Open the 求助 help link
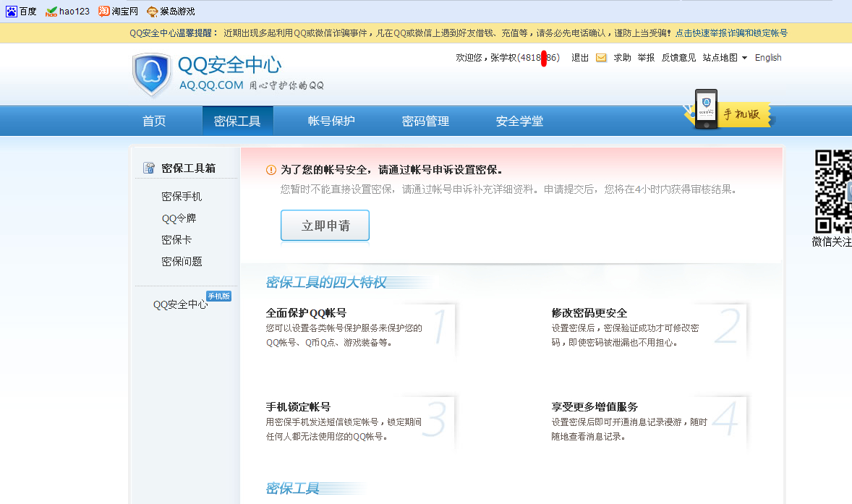The width and height of the screenshot is (852, 504). [x=622, y=58]
